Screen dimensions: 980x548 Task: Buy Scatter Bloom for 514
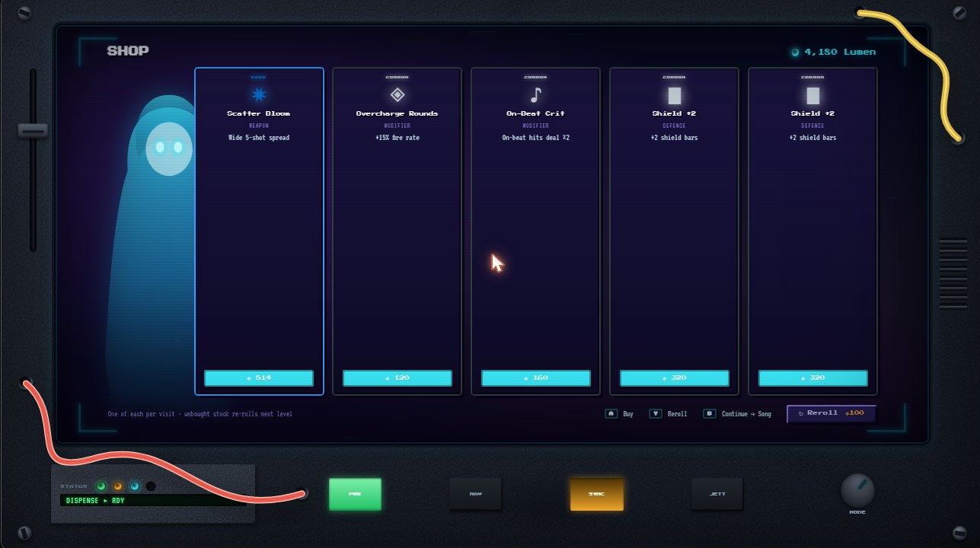click(259, 378)
